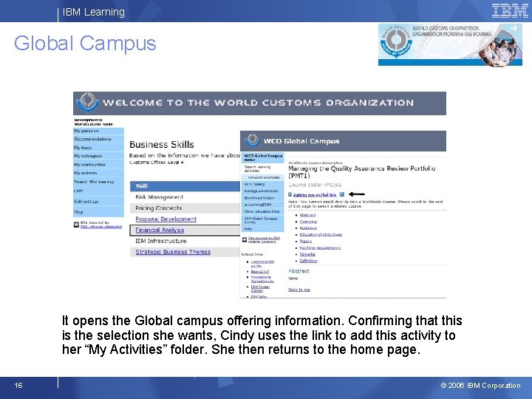
Task: Select Manage enrollments in Global Campus menu
Action: point(262,191)
